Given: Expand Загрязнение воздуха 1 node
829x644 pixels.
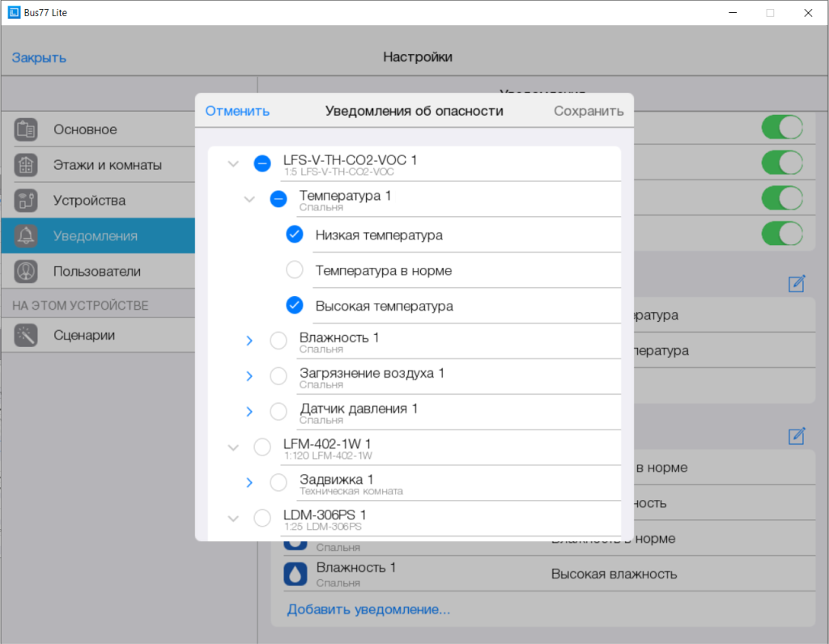Looking at the screenshot, I should tap(249, 377).
